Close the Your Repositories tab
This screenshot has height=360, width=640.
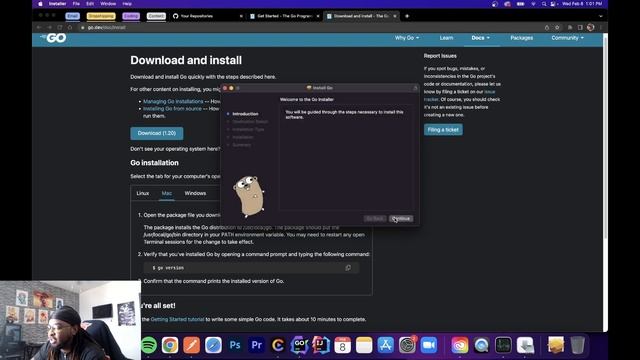coord(241,16)
